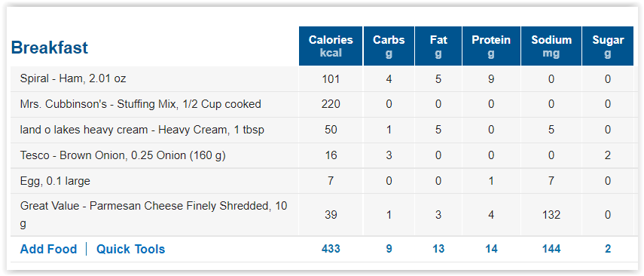Select Tesco Brown Onion entry
The image size is (644, 276).
pos(123,155)
